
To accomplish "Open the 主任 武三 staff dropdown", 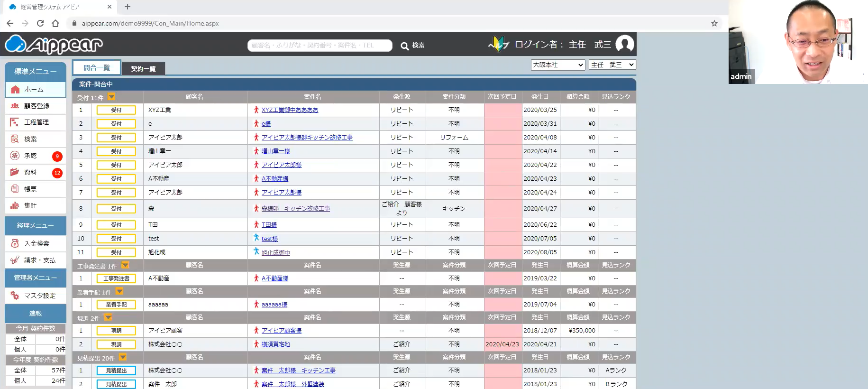I will (612, 65).
